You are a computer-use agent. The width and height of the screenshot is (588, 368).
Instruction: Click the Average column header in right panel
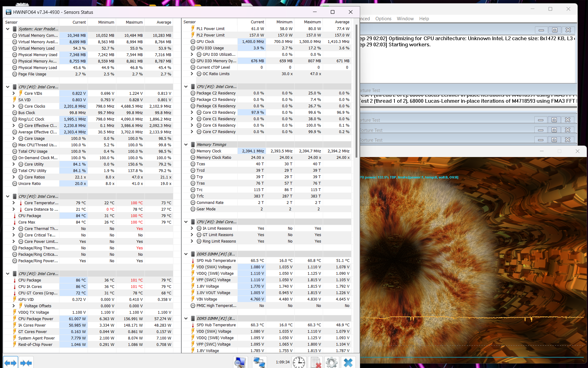342,22
